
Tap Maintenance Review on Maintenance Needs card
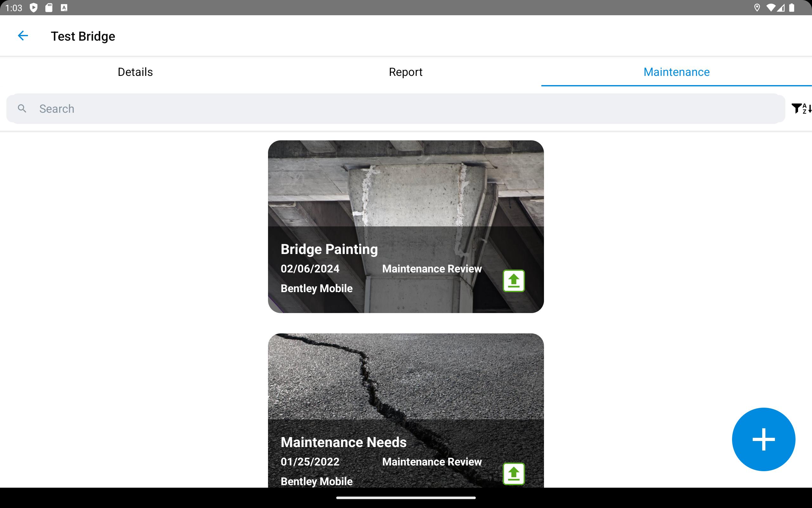(x=432, y=462)
